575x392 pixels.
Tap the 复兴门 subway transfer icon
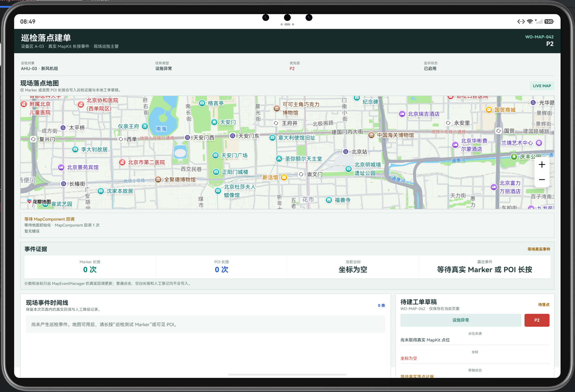click(34, 139)
